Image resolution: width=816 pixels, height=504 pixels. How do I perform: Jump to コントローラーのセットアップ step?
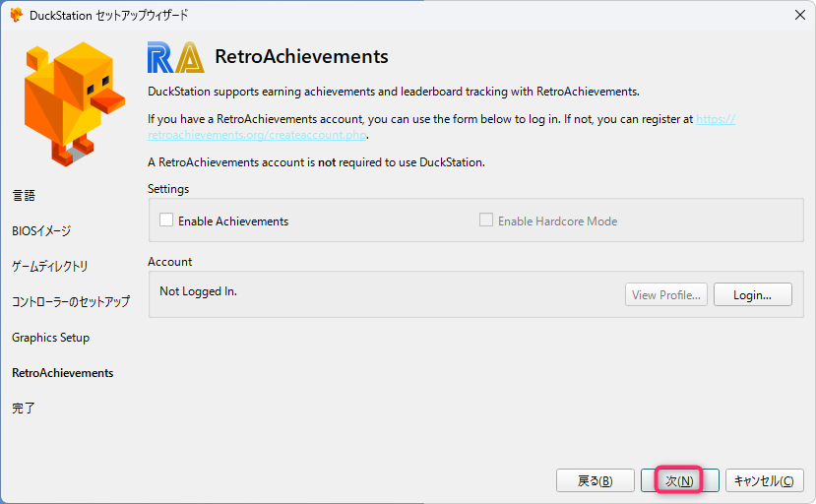point(71,302)
